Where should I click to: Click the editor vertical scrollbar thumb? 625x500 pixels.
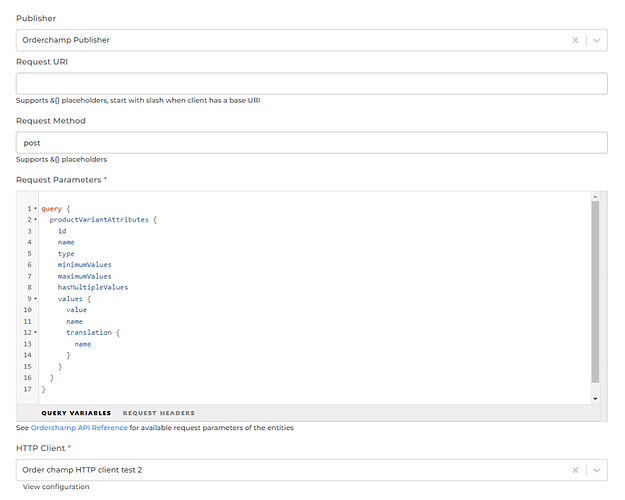tap(595, 292)
